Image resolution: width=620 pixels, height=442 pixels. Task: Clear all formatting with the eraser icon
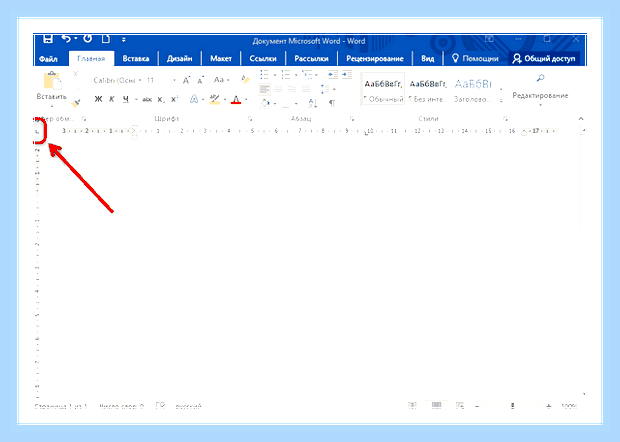245,79
